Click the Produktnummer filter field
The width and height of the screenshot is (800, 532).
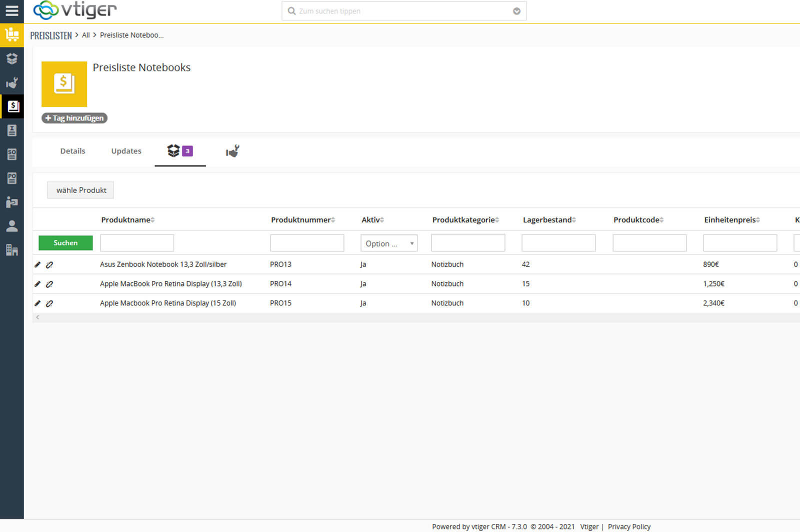click(x=307, y=243)
